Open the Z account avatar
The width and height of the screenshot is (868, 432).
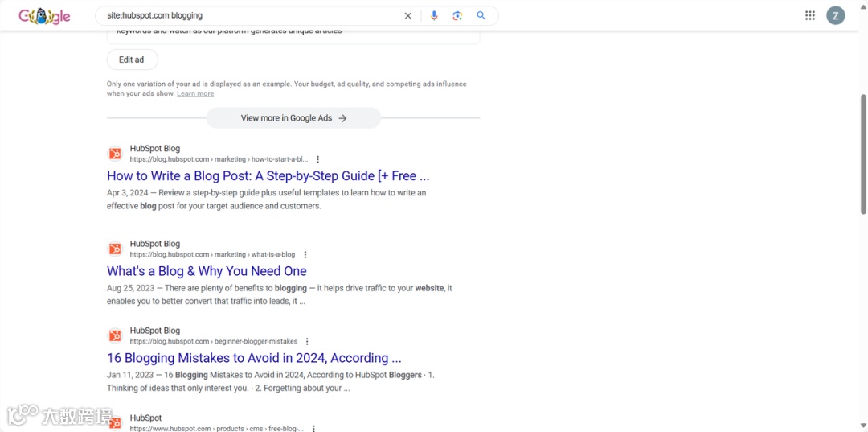click(836, 15)
